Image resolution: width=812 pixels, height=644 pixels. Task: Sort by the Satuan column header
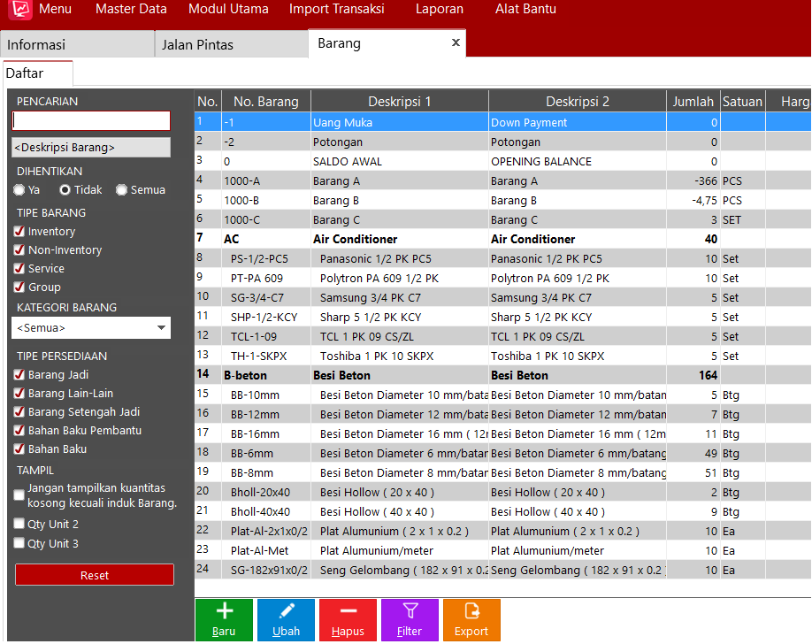pyautogui.click(x=743, y=102)
